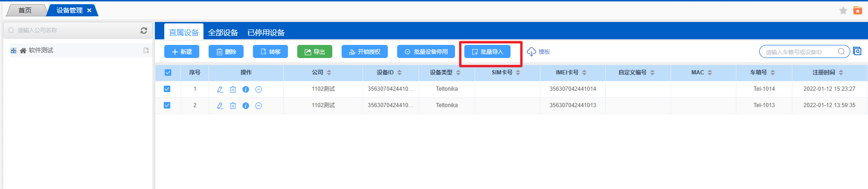This screenshot has height=189, width=868.
Task: Open the 已停用设备 tab
Action: coord(266,33)
